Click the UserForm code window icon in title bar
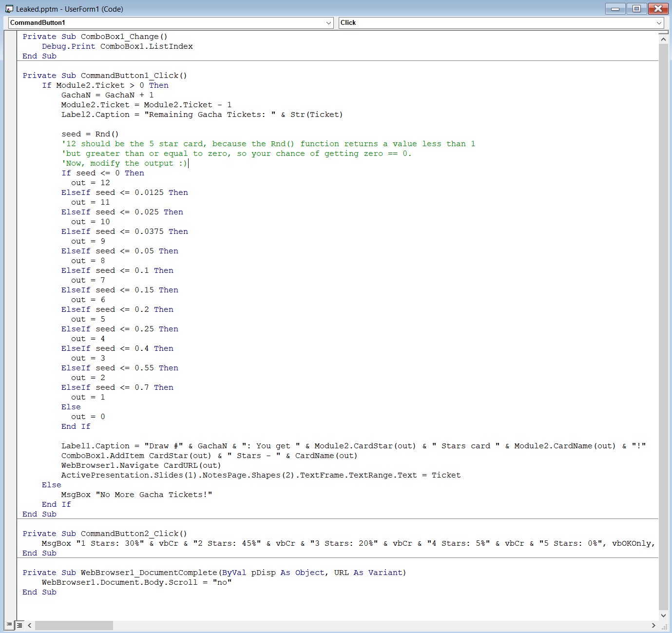The width and height of the screenshot is (672, 633). point(9,9)
